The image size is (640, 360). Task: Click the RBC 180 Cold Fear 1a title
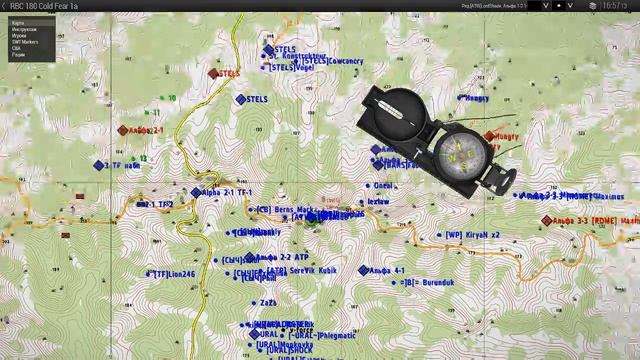44,6
